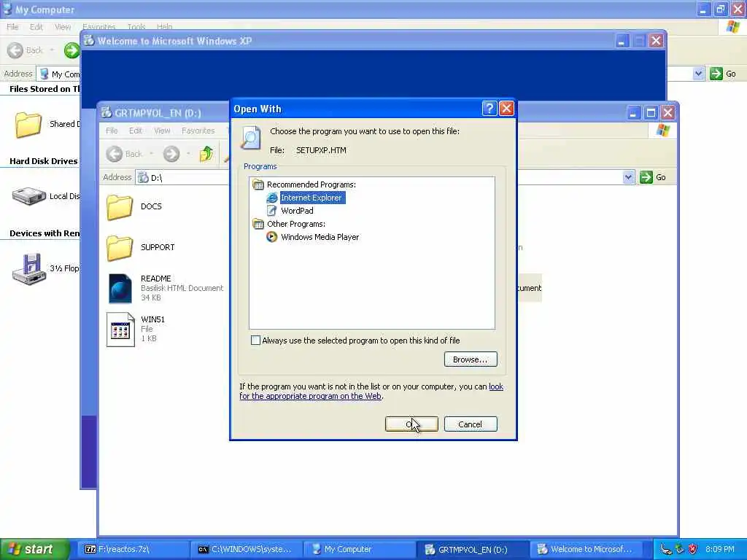Switch to C:\WINDOWS\system command prompt taskbar item
Screen dimensions: 747x560
(245, 549)
